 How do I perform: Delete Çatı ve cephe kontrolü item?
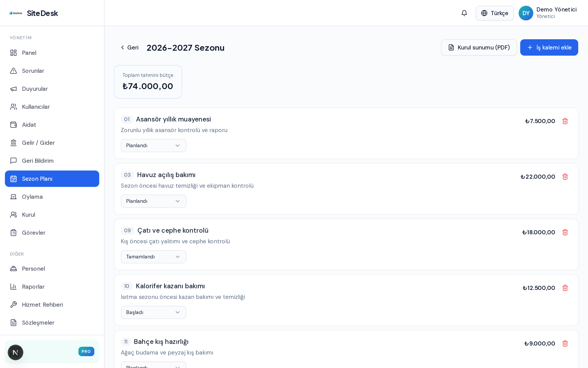tap(565, 232)
